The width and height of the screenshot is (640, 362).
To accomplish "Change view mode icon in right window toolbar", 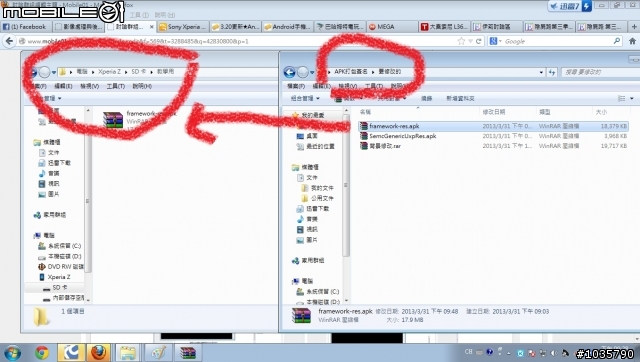I will coord(621,98).
